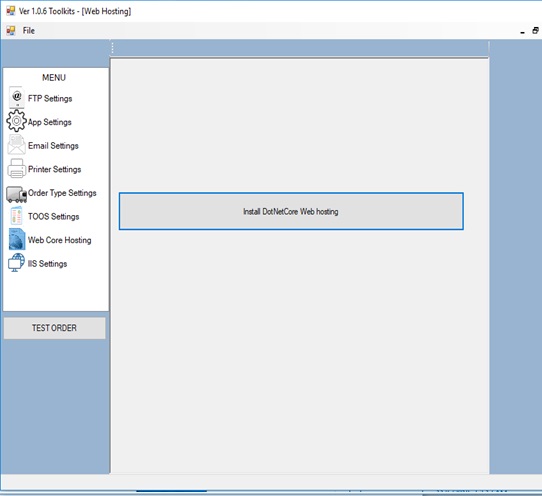Open the IIS Settings monitor-globe icon

coord(16,263)
